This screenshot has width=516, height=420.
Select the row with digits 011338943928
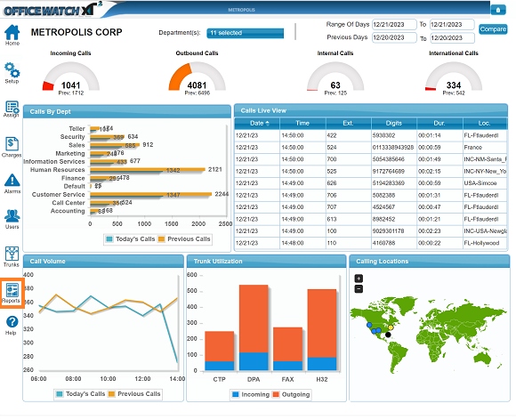point(371,148)
